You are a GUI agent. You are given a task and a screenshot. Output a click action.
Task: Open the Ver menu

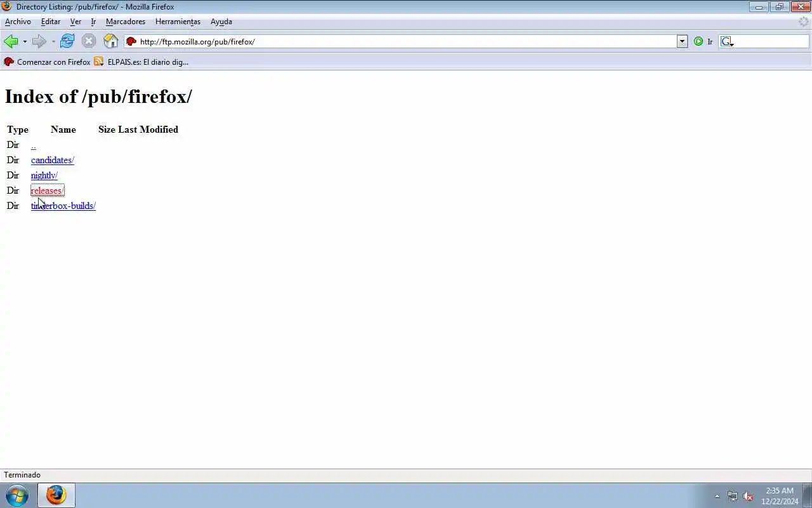pos(75,22)
